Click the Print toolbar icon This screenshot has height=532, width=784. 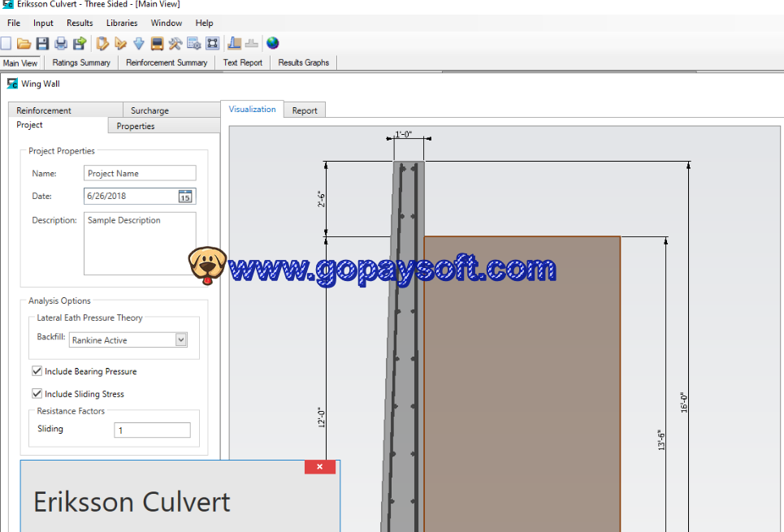coord(61,43)
